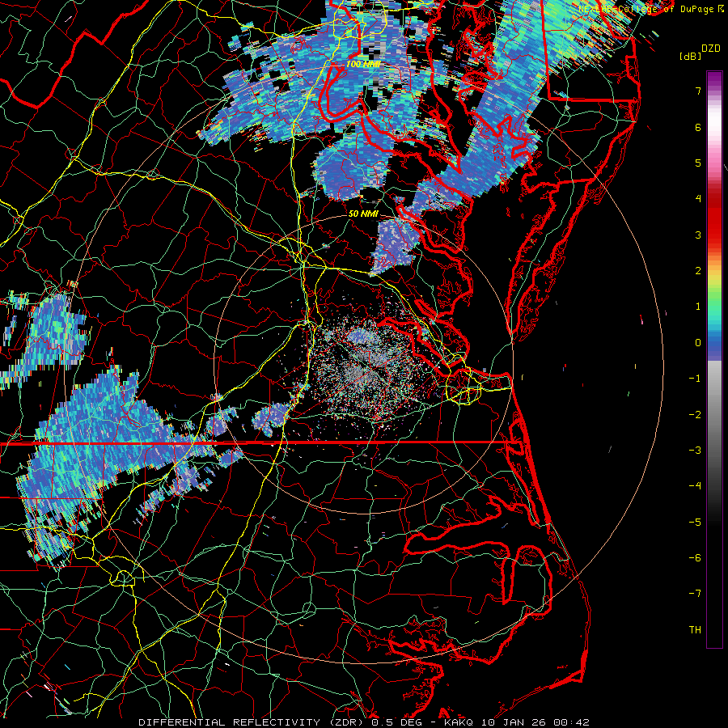Screen dimensions: 728x728
Task: Click the "3" value on the color scale
Action: 698,235
